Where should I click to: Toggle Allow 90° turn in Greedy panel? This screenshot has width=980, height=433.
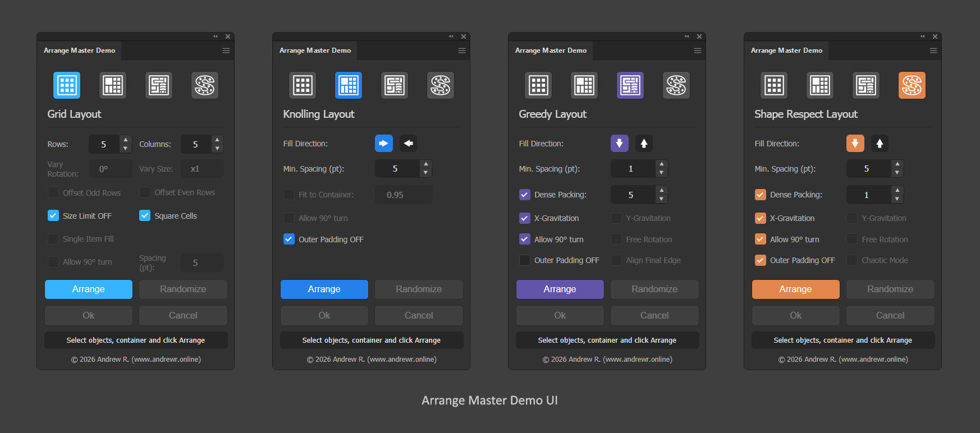pyautogui.click(x=525, y=239)
